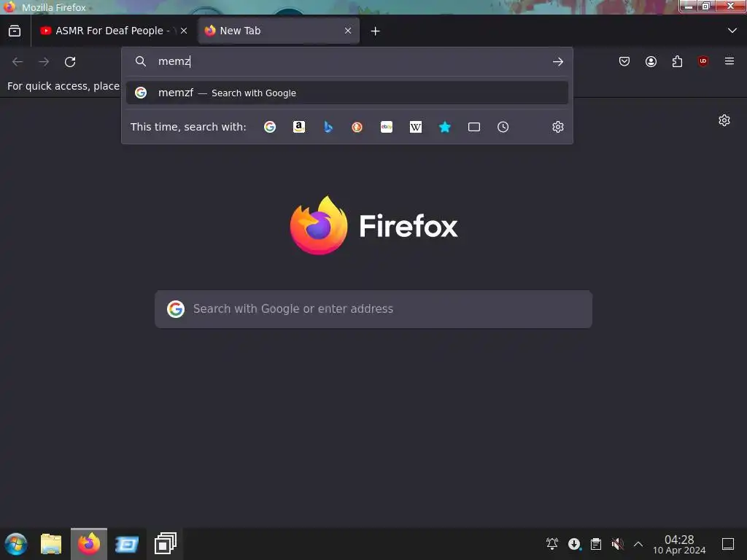Go back one page
This screenshot has height=560, width=747.
point(18,62)
